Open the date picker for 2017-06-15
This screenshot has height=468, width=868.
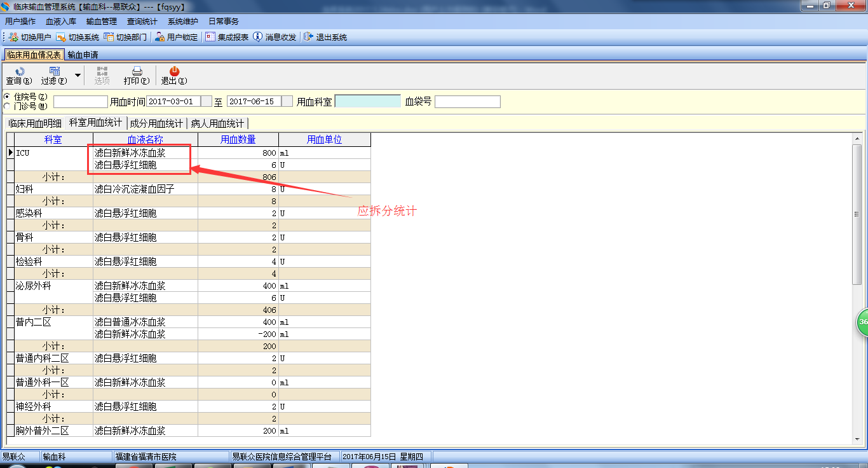pyautogui.click(x=287, y=101)
